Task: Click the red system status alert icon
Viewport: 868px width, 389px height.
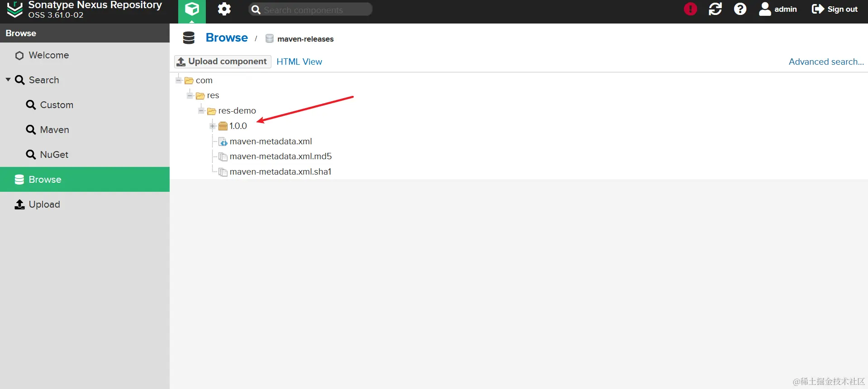Action: pos(690,9)
